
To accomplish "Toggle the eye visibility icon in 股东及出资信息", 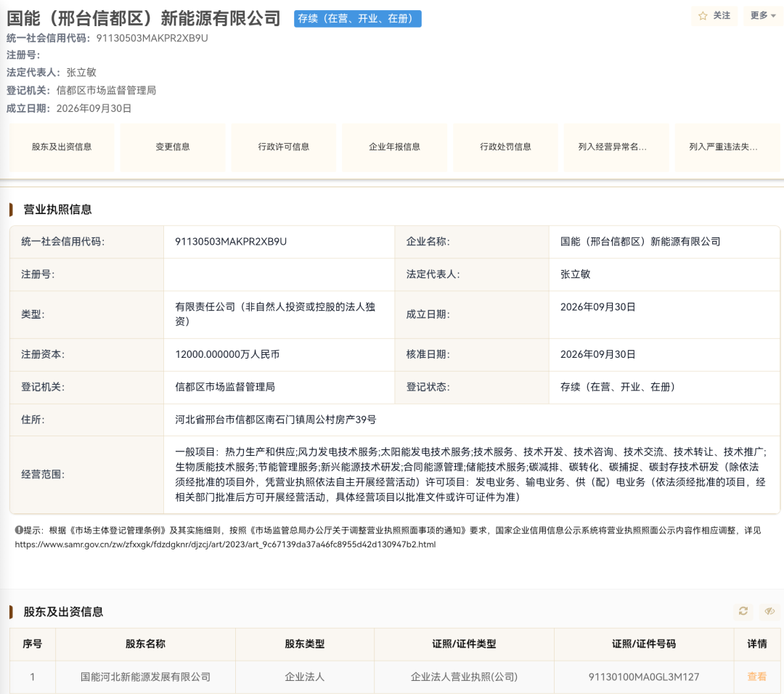I will coord(769,611).
